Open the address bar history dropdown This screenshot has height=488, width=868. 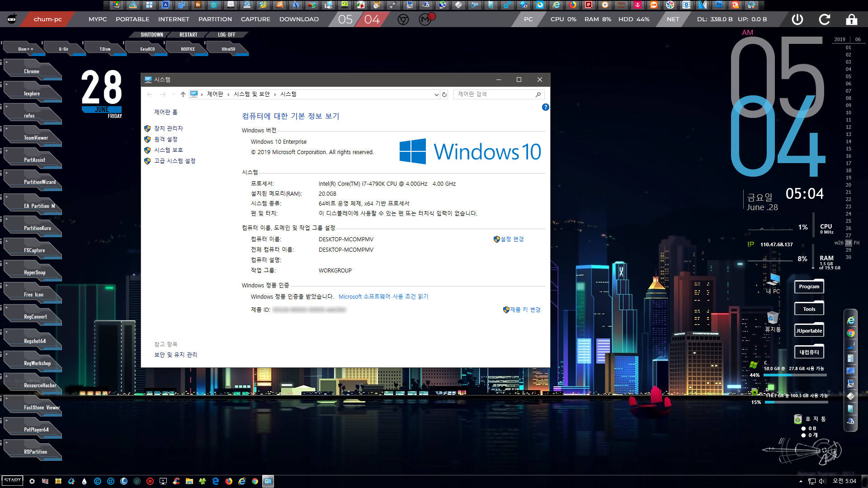click(436, 94)
